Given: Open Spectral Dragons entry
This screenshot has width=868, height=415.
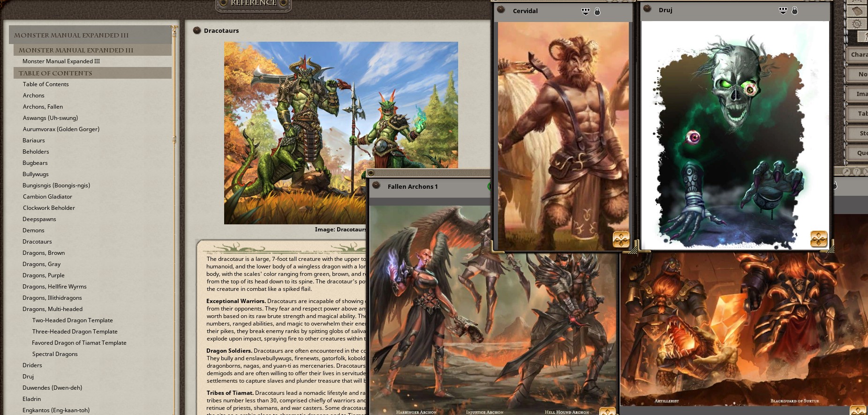Looking at the screenshot, I should 55,354.
